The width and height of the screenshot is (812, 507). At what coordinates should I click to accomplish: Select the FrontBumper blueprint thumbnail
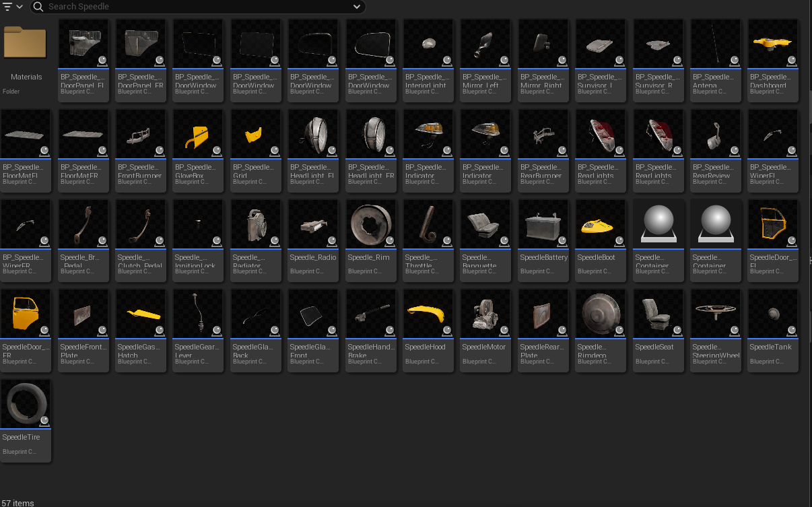141,134
